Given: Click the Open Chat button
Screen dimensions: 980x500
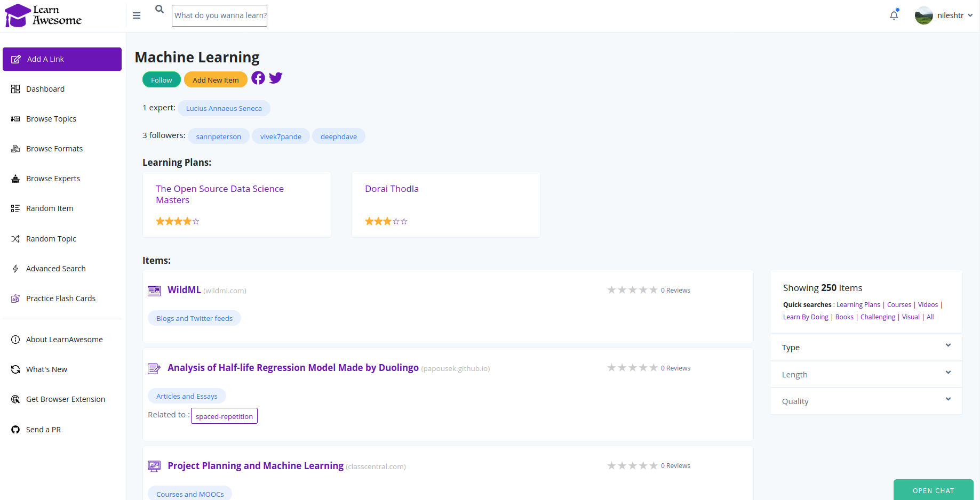Looking at the screenshot, I should [x=933, y=490].
